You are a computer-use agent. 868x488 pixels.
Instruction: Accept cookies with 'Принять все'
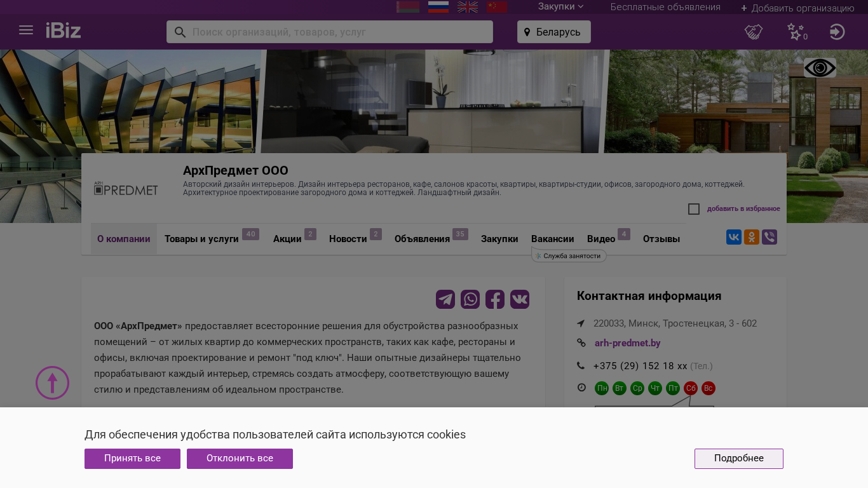132,459
